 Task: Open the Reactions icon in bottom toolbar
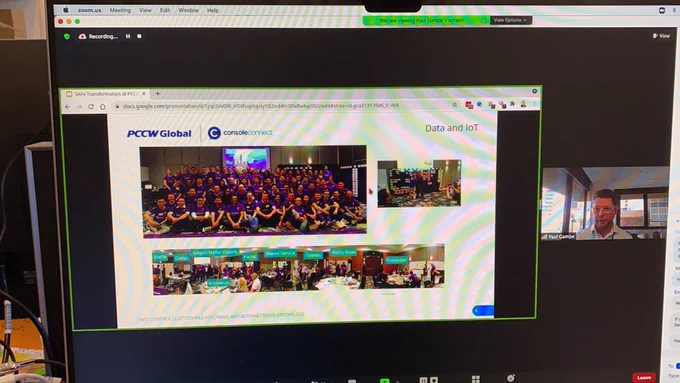tap(511, 378)
